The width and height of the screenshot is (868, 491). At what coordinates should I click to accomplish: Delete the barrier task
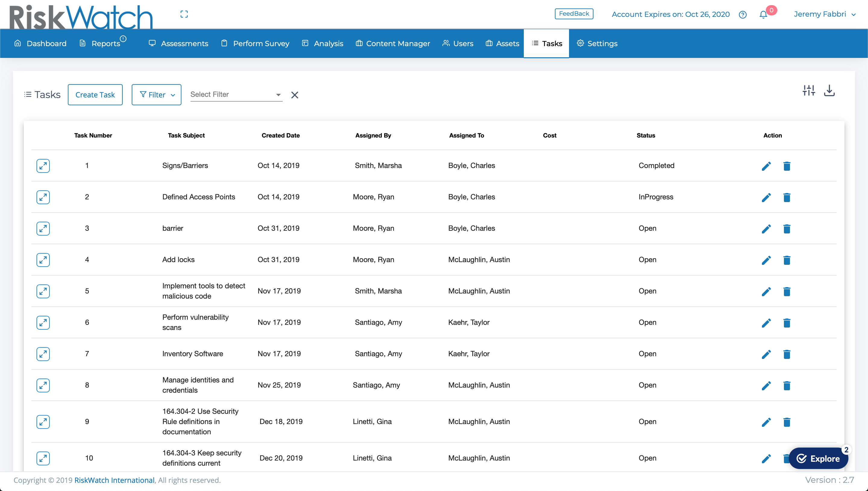click(x=787, y=229)
